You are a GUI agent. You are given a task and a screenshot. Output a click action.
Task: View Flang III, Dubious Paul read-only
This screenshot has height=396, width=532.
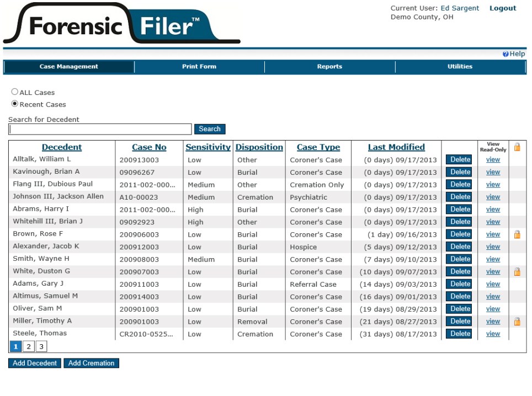(x=493, y=184)
